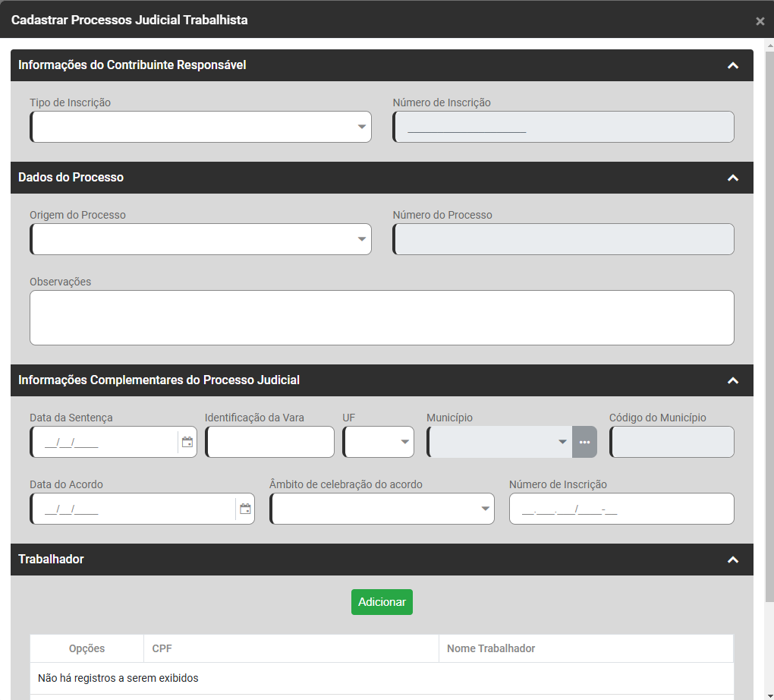Screen dimensions: 774x700
Task: Close the Cadastrar Processos dialog
Action: pyautogui.click(x=760, y=21)
